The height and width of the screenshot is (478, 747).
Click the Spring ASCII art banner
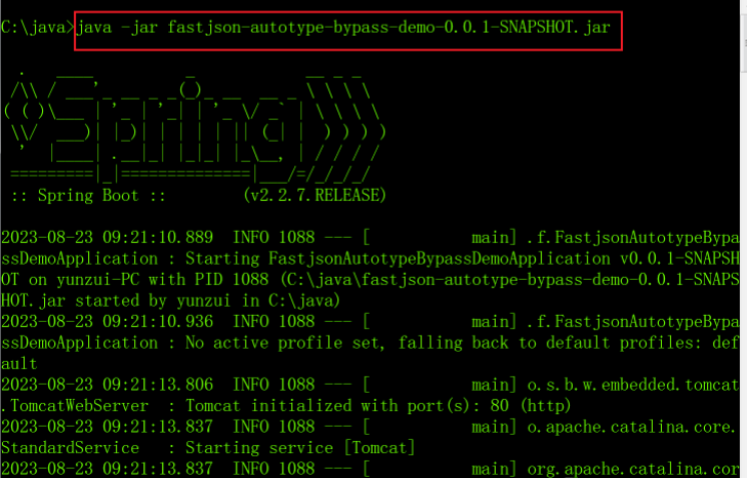[194, 128]
